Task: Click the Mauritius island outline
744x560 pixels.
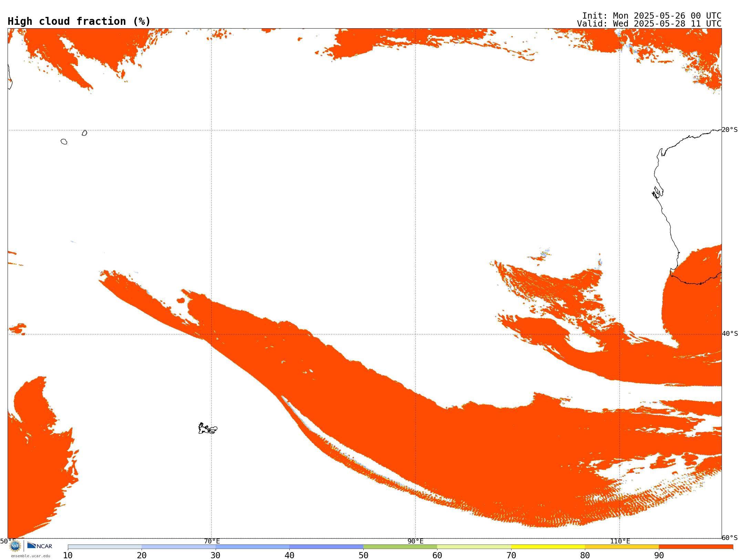Action: (x=84, y=133)
